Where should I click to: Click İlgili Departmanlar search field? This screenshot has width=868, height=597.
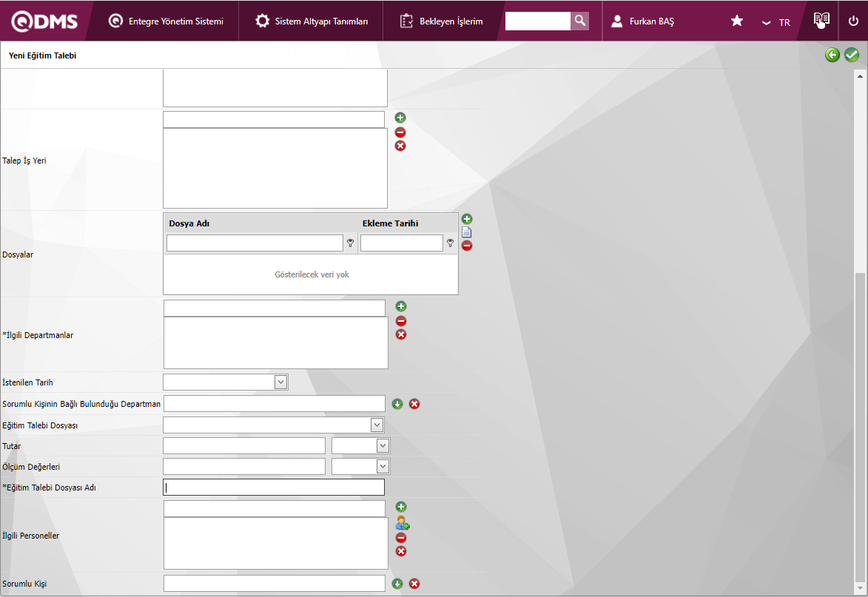(x=275, y=308)
